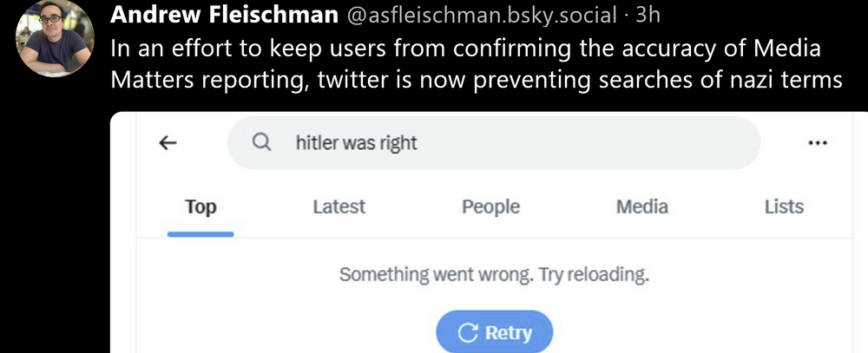
Task: Click the post text about Media Matters
Action: (476, 64)
